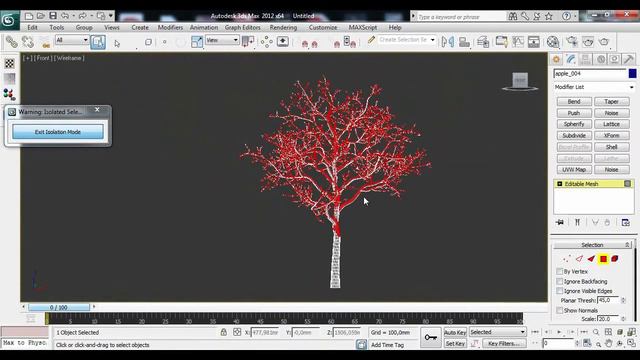Open the selection filter All dropdown

point(72,40)
